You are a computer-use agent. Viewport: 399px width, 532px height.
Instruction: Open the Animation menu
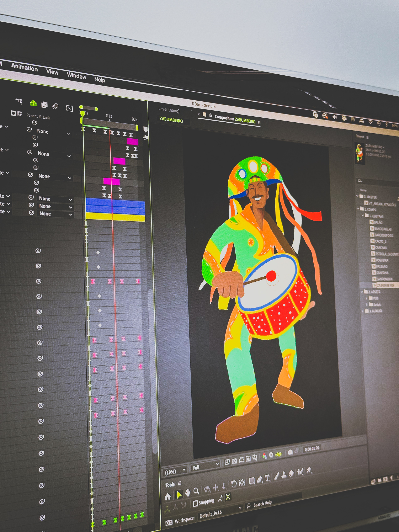pyautogui.click(x=25, y=67)
